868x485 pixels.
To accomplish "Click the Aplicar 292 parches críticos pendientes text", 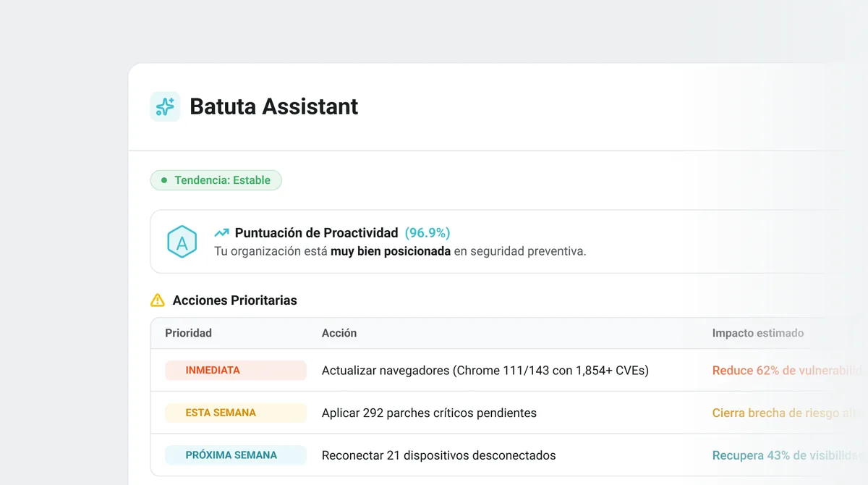I will tap(429, 413).
